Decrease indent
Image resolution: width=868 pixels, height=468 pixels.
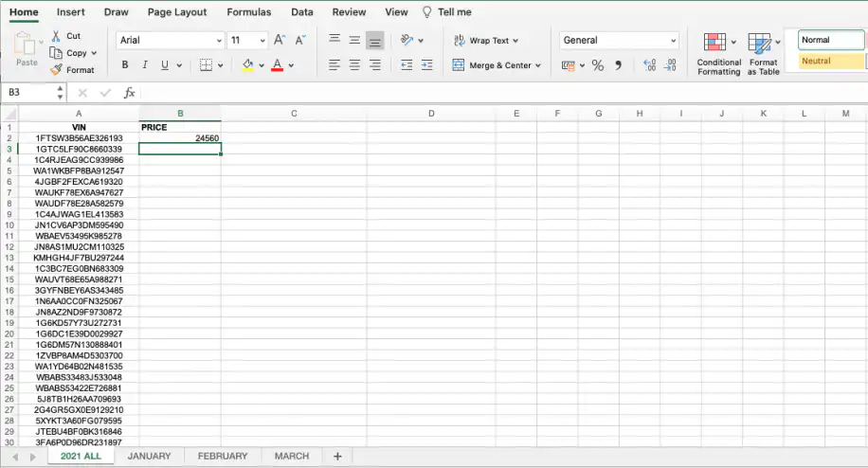407,64
